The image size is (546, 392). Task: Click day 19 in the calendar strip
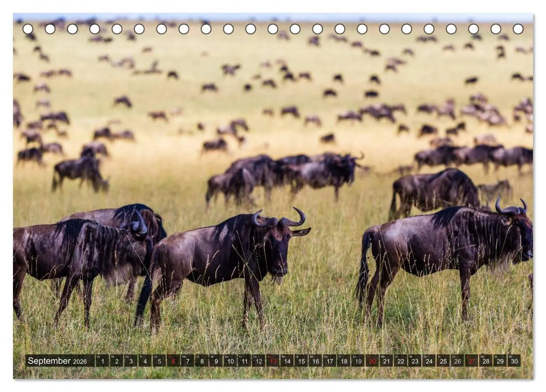pos(358,361)
